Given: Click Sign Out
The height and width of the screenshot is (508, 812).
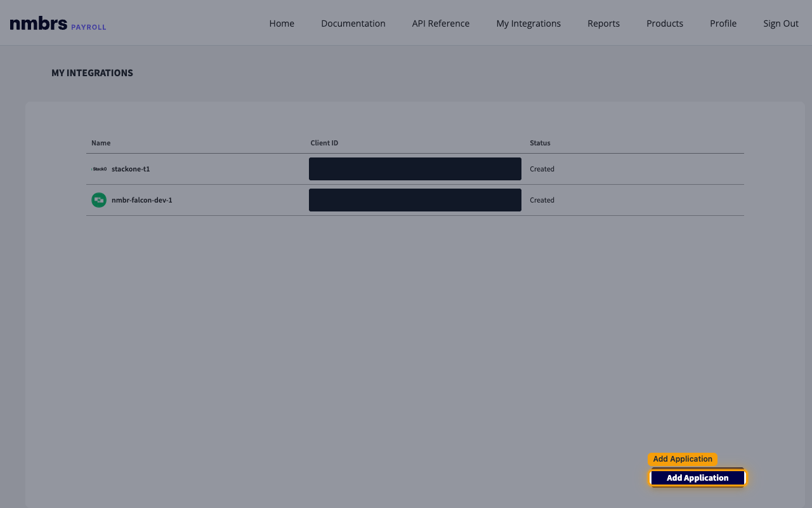Looking at the screenshot, I should (781, 23).
